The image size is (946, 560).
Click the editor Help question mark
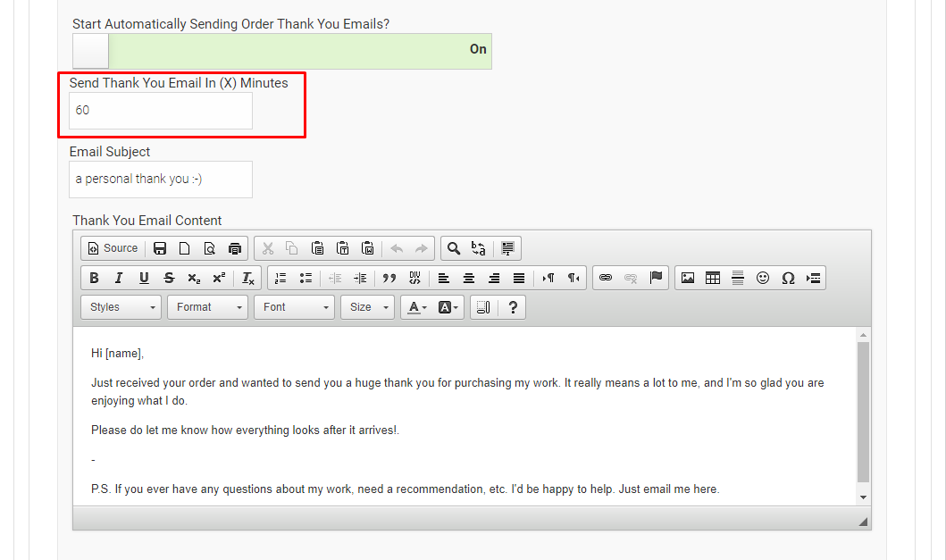tap(512, 307)
